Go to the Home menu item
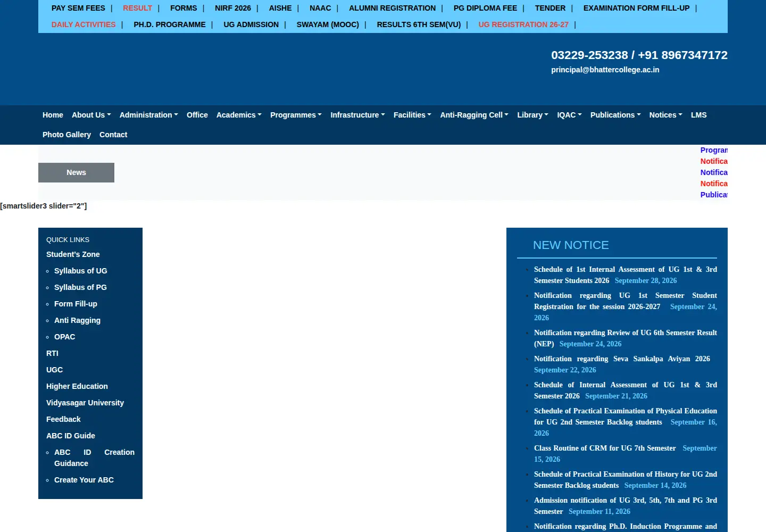The width and height of the screenshot is (766, 532). pos(53,115)
